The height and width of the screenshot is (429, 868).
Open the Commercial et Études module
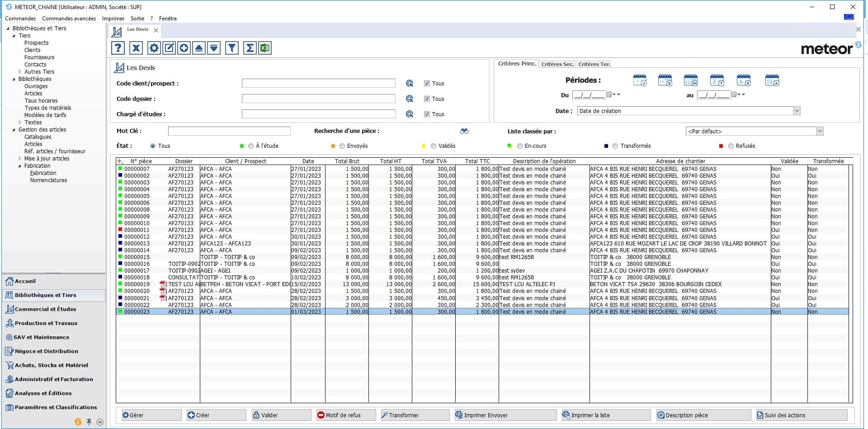(53, 309)
